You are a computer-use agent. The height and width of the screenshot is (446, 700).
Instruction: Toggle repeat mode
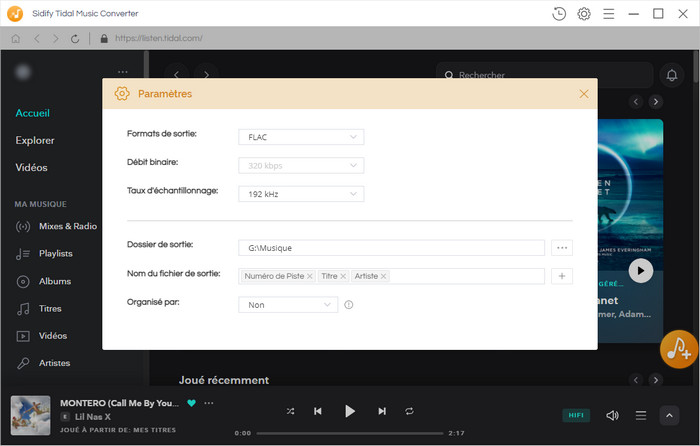[409, 411]
